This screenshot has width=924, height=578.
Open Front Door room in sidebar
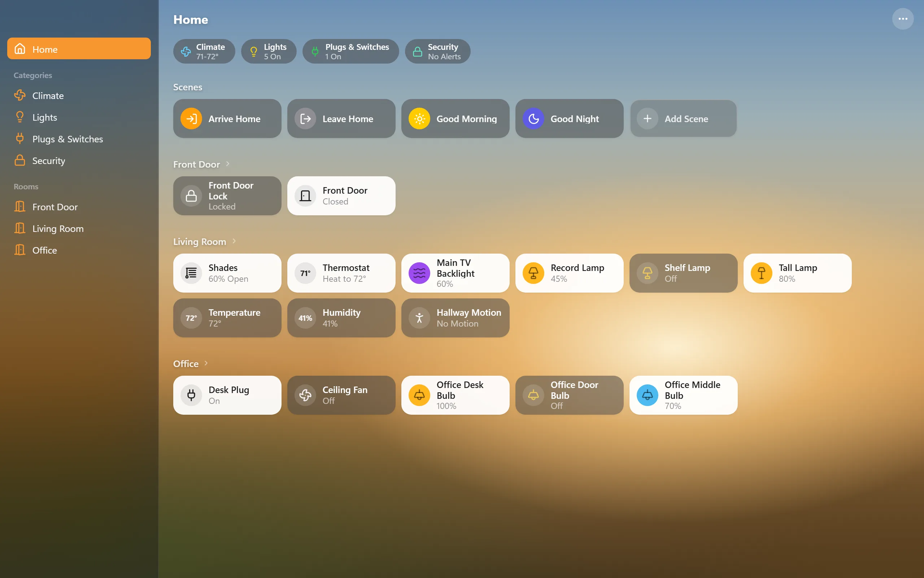coord(79,207)
